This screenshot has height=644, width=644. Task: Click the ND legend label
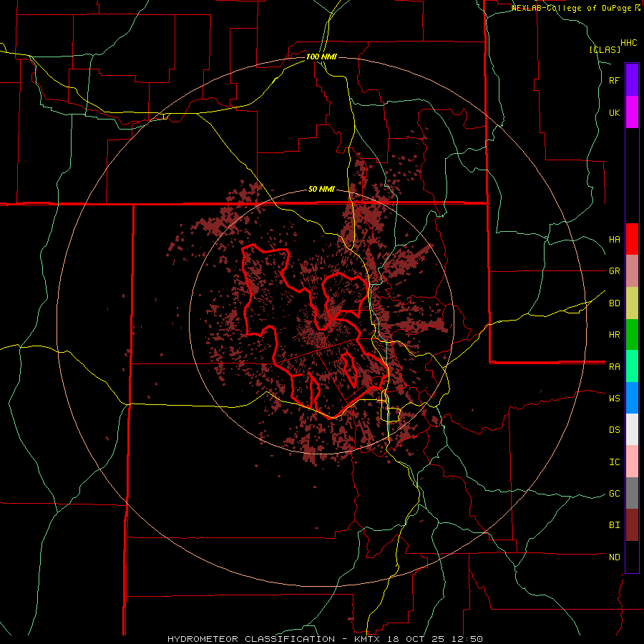pyautogui.click(x=614, y=557)
